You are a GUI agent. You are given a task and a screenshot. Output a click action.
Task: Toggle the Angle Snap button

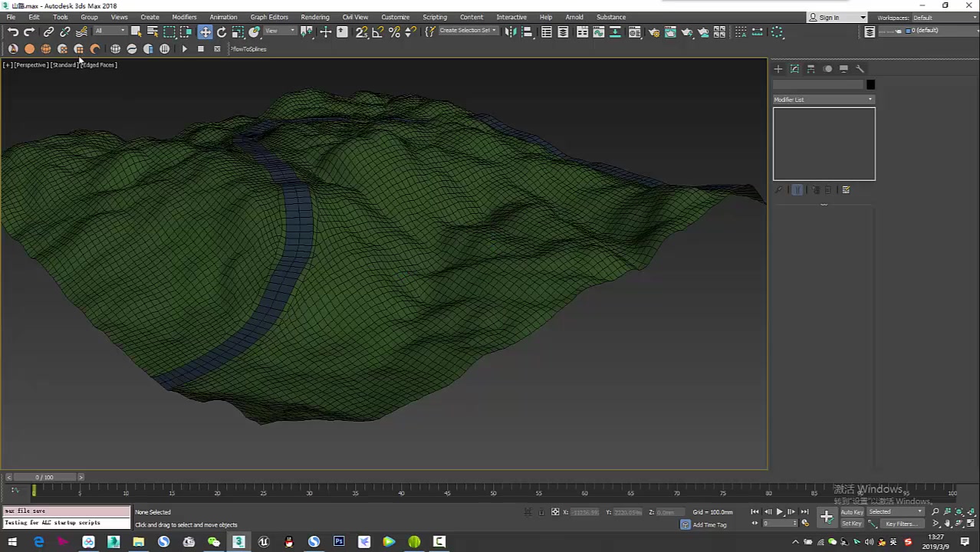coord(378,31)
